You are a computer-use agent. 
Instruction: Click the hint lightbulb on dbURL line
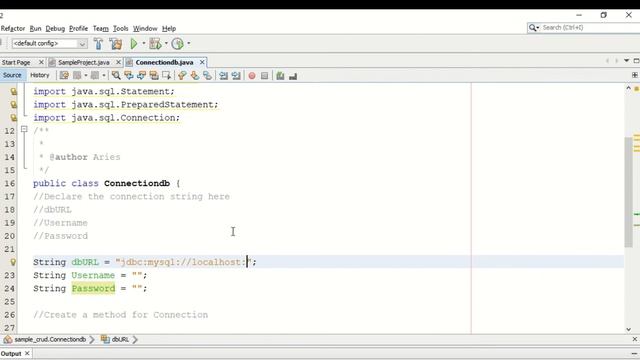point(13,262)
